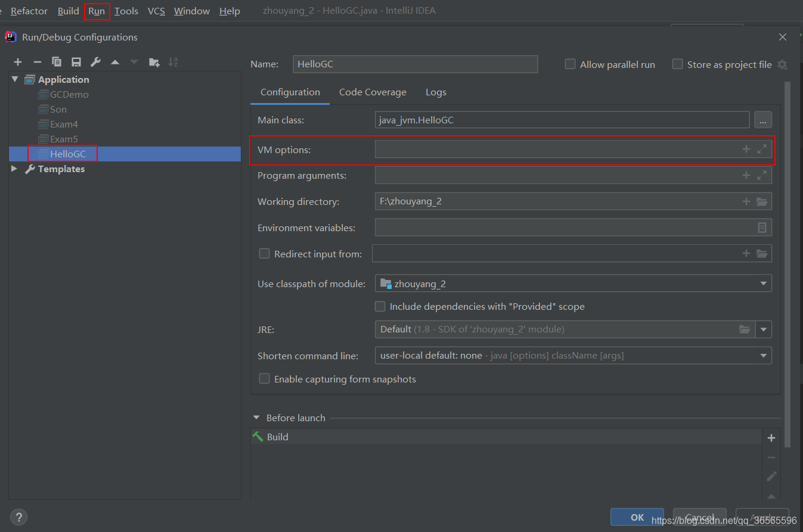Open the Run menu
The height and width of the screenshot is (532, 803).
click(97, 11)
